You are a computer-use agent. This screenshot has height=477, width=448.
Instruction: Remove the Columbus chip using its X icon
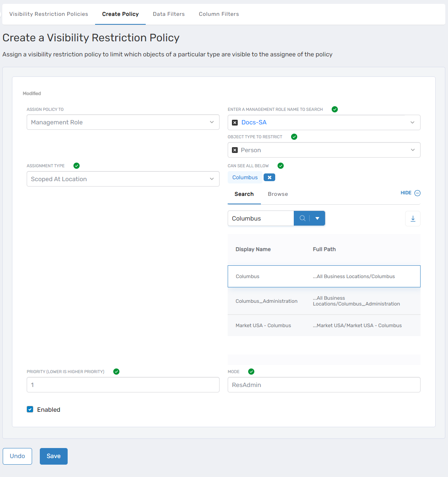[269, 177]
